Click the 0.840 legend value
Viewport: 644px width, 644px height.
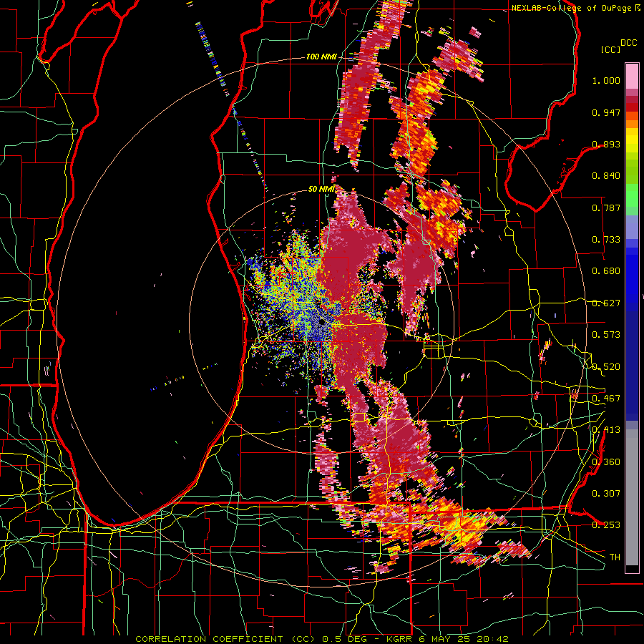tap(606, 176)
